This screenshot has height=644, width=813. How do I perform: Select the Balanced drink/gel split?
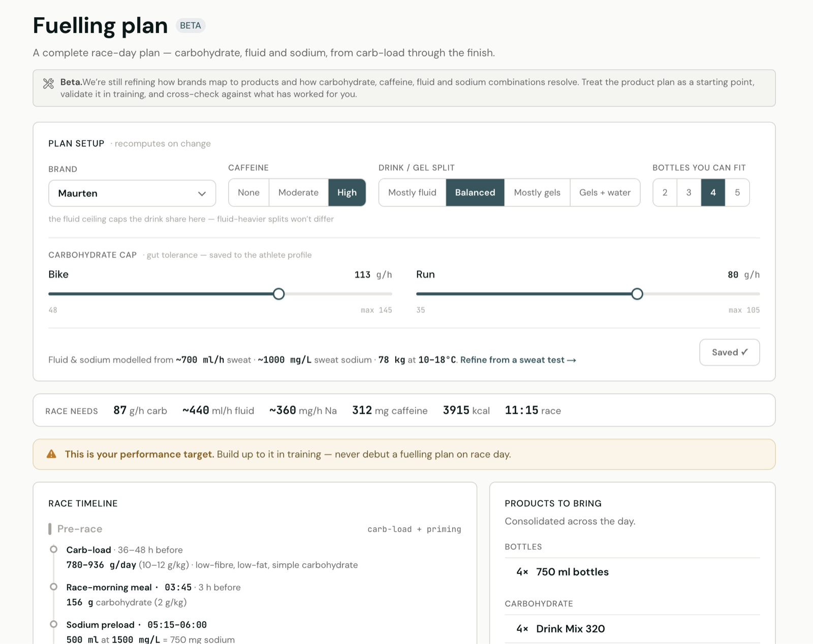coord(475,192)
